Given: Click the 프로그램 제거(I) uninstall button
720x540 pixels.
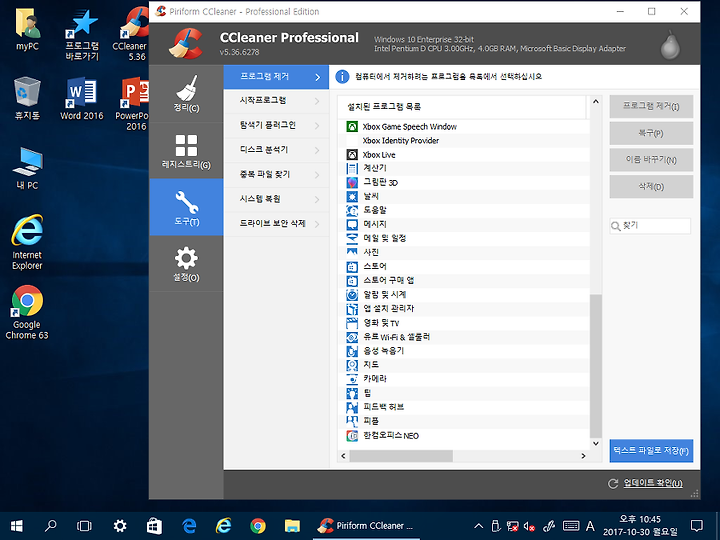Looking at the screenshot, I should click(651, 107).
